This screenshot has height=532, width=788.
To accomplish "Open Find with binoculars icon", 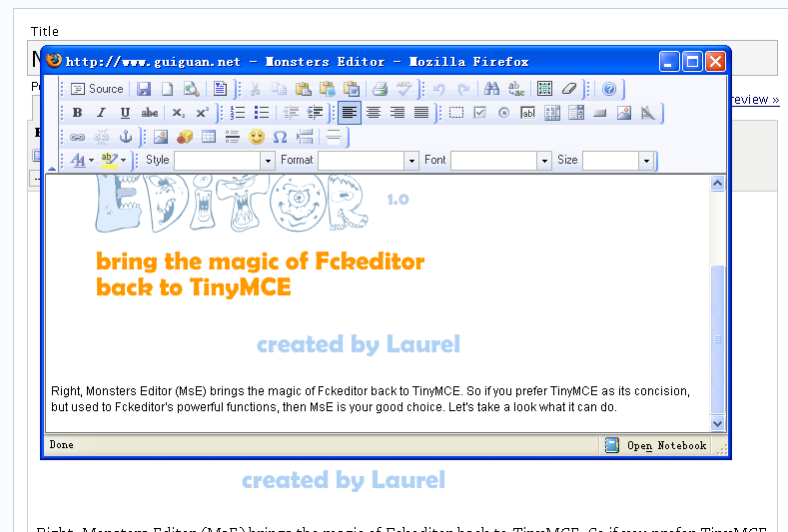I will pyautogui.click(x=491, y=89).
